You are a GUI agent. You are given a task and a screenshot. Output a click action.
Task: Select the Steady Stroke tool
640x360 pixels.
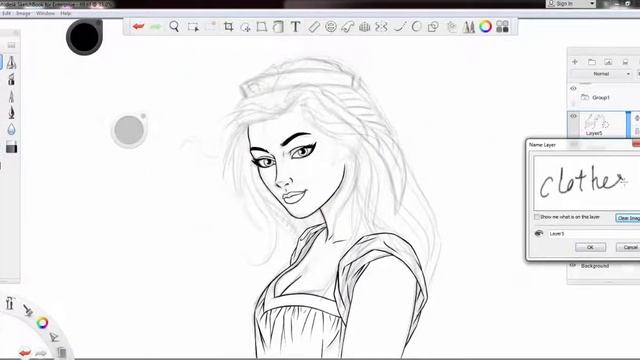pyautogui.click(x=399, y=27)
